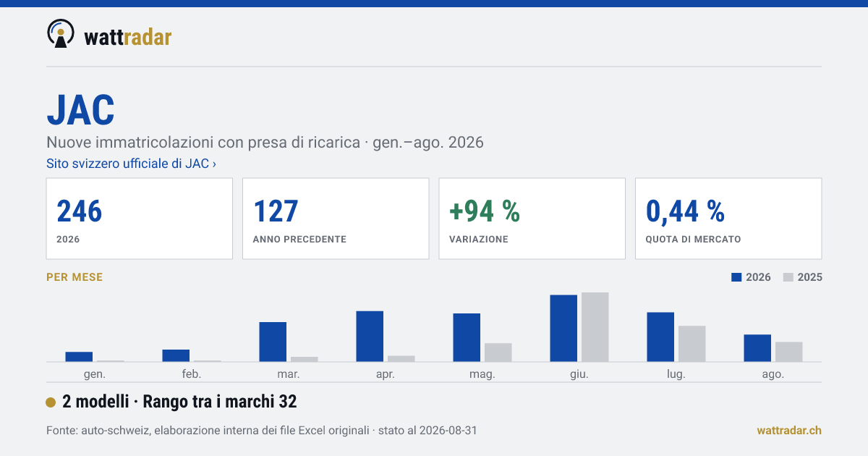Click the +94 % variazione value
Image resolution: width=868 pixels, height=456 pixels.
485,211
